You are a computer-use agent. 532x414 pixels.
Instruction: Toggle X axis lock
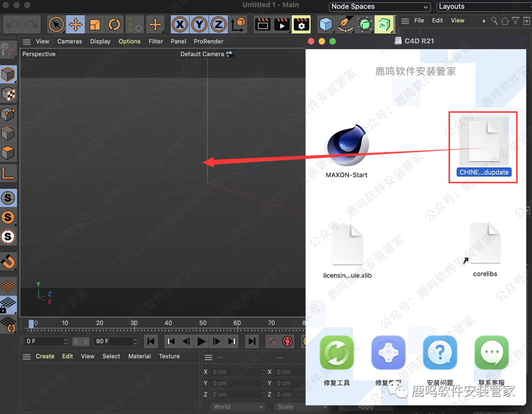pyautogui.click(x=180, y=24)
